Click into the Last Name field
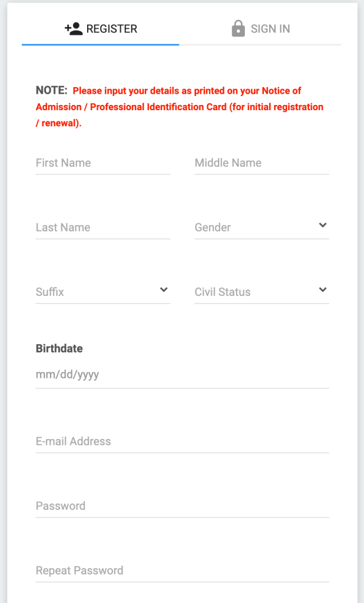 click(102, 228)
